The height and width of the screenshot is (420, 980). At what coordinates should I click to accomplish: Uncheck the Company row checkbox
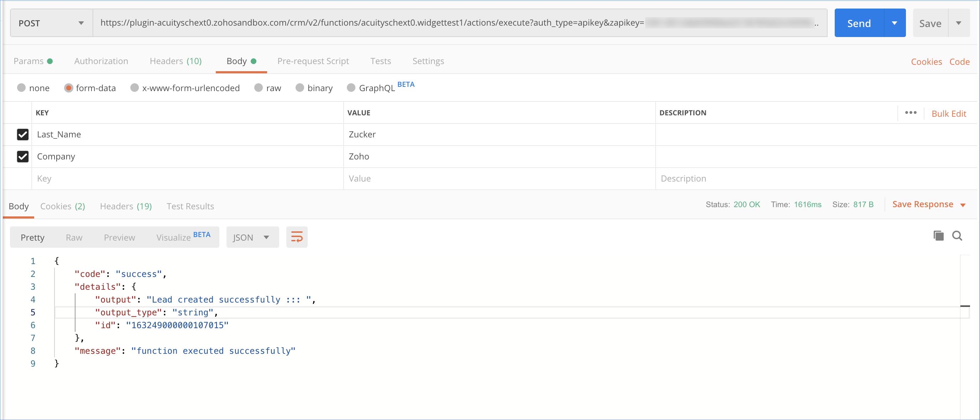pyautogui.click(x=23, y=157)
